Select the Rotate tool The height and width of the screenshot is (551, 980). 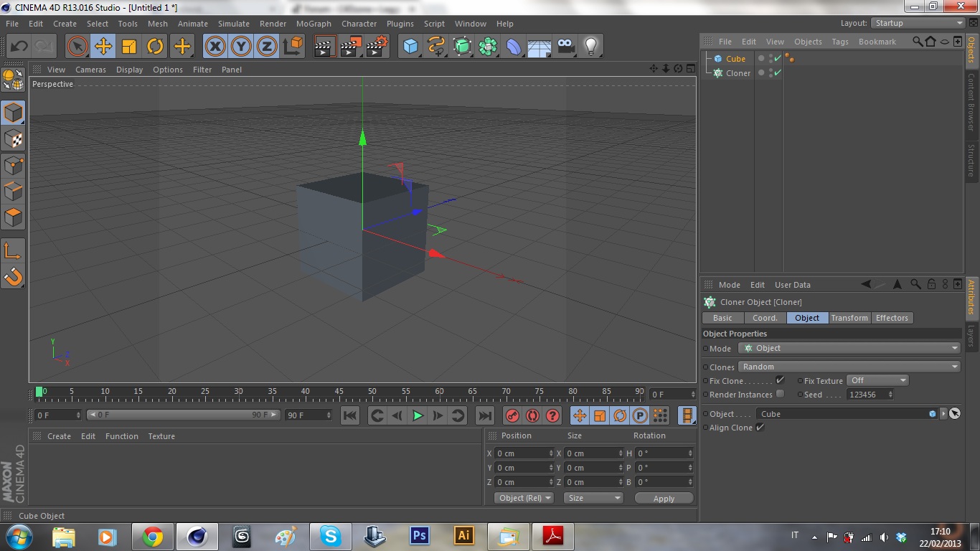[155, 47]
